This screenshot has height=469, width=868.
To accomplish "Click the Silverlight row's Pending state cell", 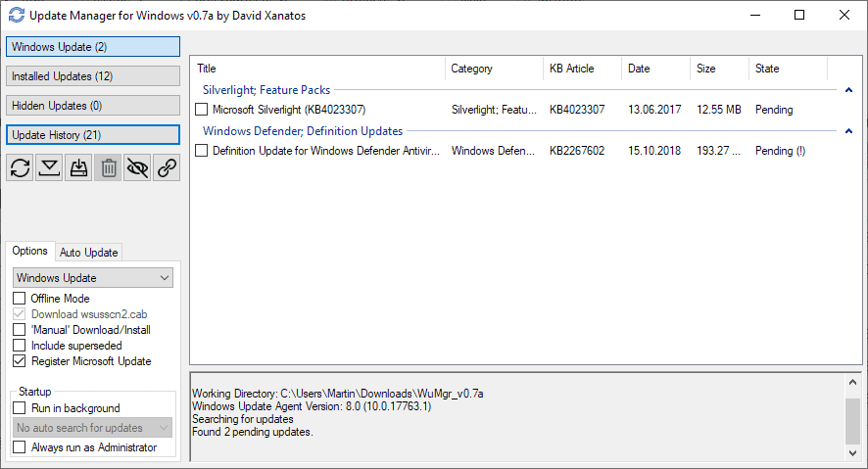I will [774, 110].
